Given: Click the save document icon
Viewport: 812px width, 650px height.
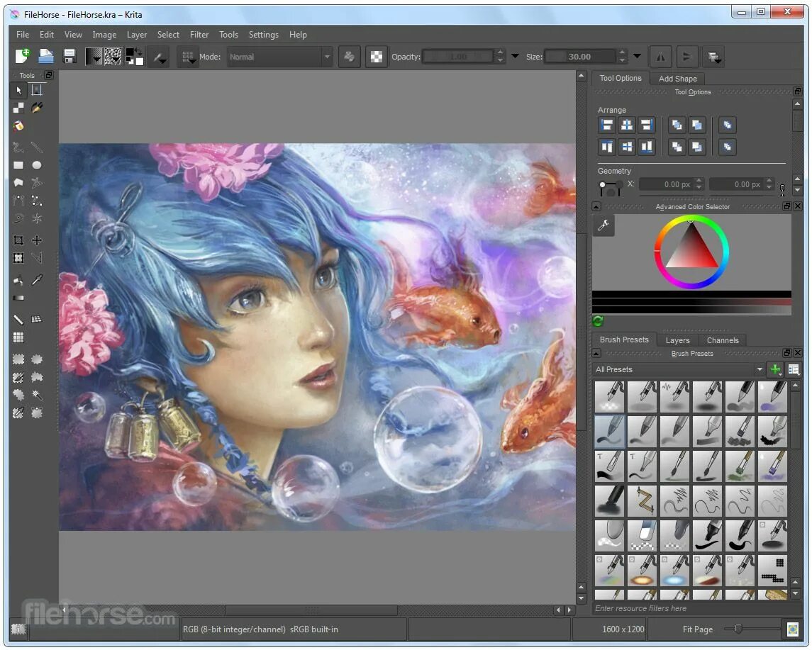Looking at the screenshot, I should [69, 57].
